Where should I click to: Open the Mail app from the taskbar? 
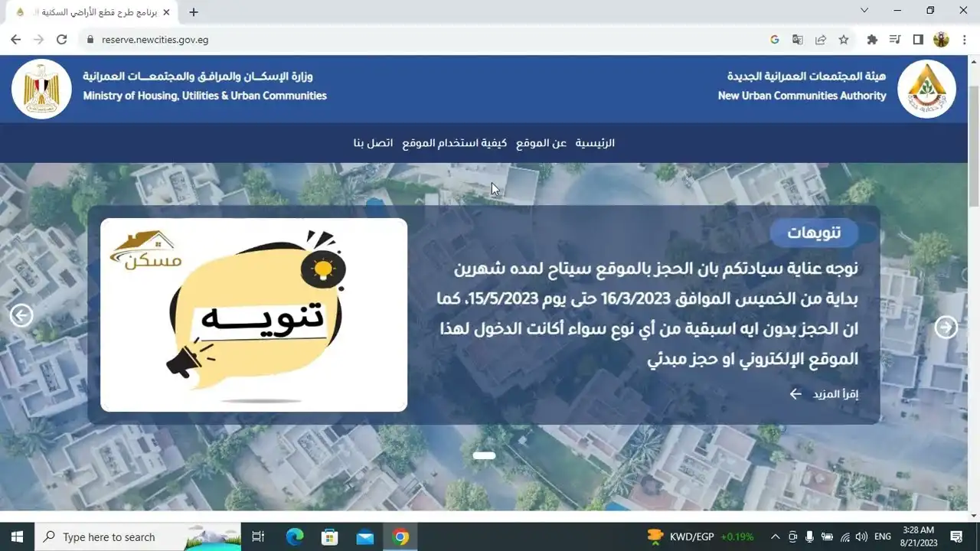(365, 536)
